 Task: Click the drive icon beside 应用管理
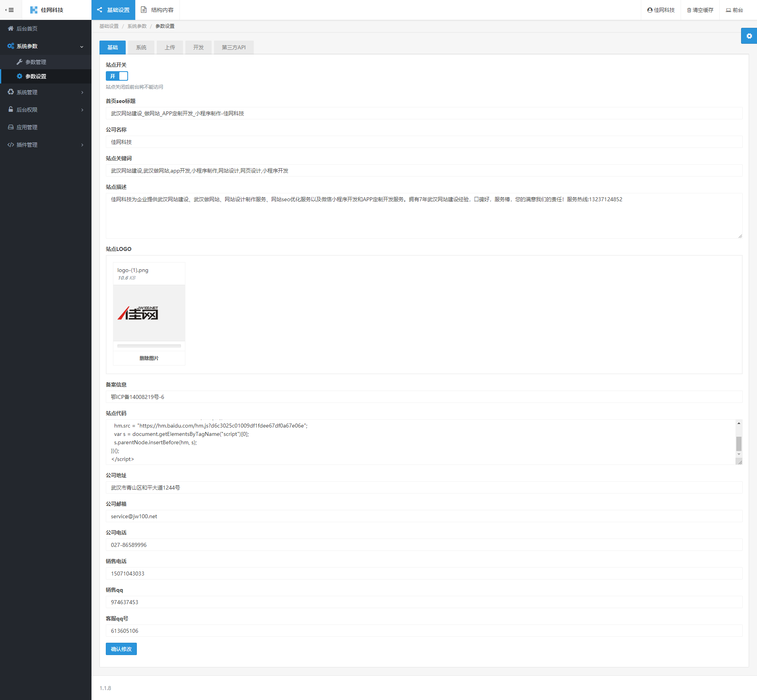11,127
